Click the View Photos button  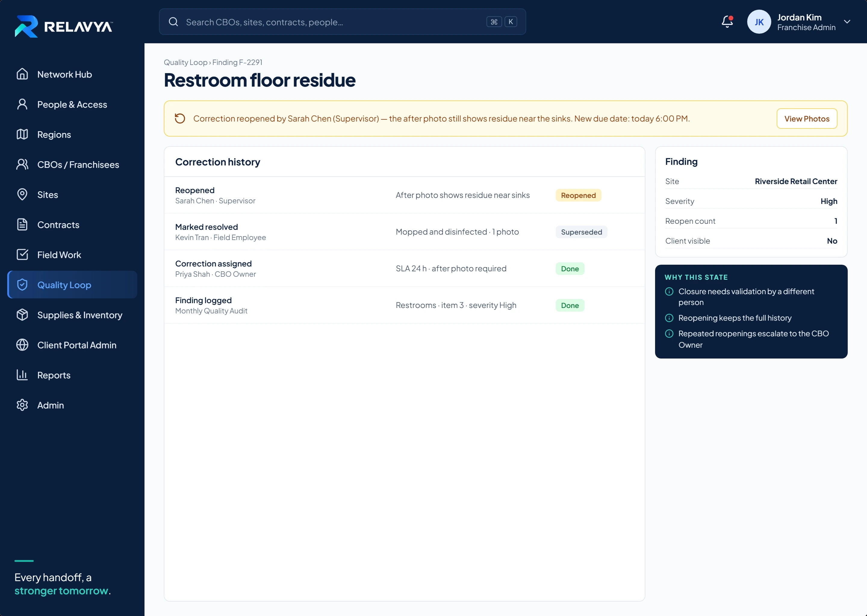pos(807,119)
